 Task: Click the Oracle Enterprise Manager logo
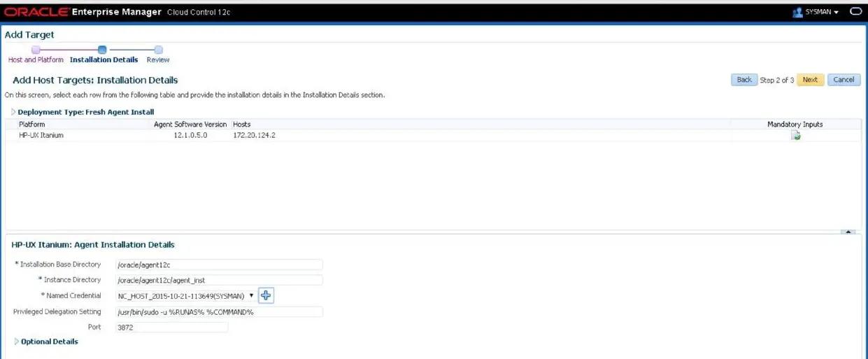[84, 12]
